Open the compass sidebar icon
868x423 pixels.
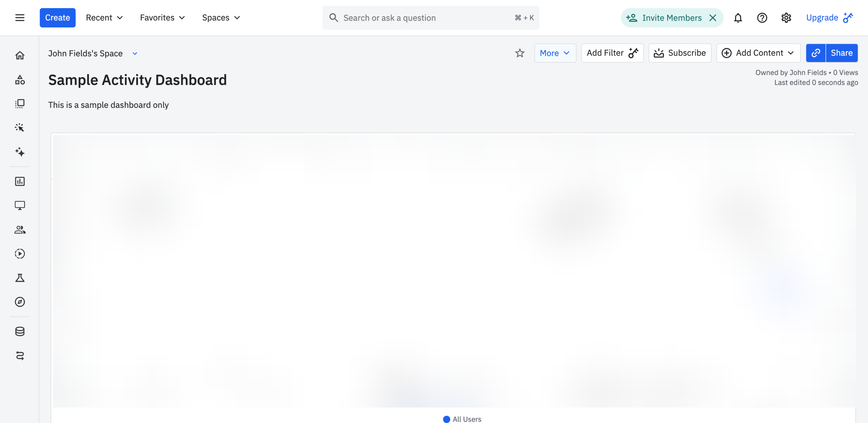click(20, 302)
